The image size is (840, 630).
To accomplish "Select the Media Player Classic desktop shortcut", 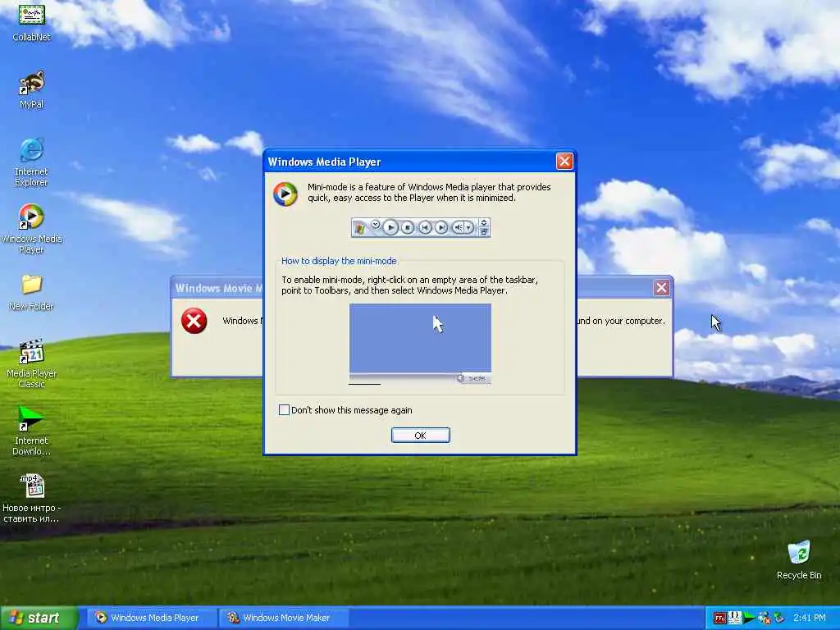I will click(31, 363).
